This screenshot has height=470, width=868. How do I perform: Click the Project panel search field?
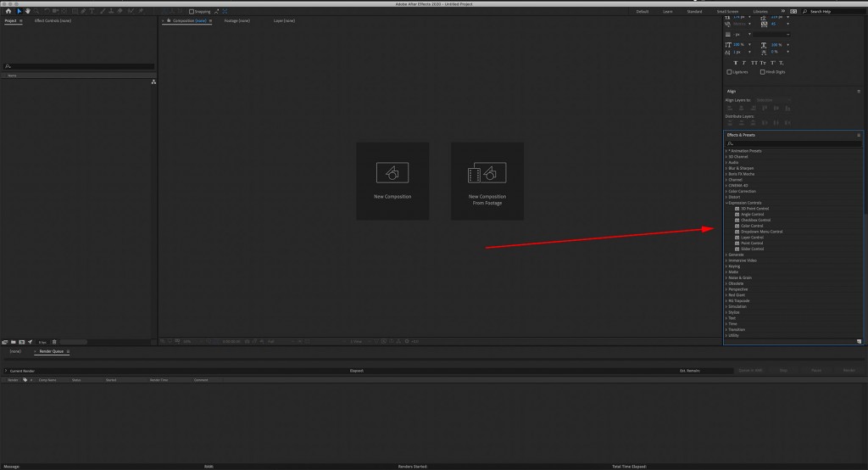click(x=79, y=66)
